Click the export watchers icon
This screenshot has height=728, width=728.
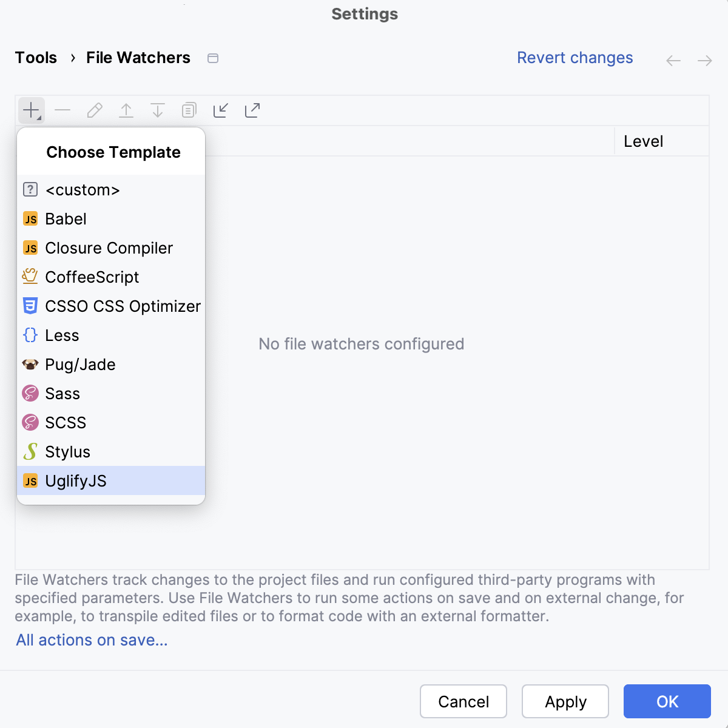[252, 110]
